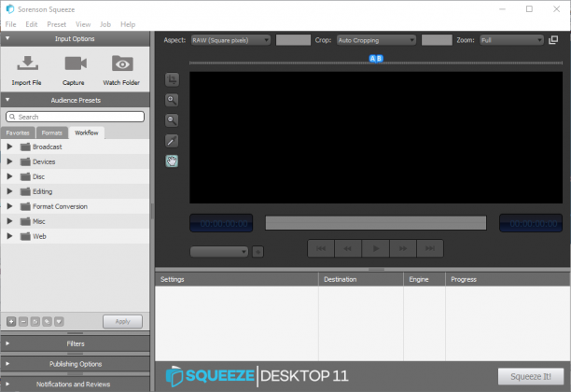Open the marker dropdown below timecode

point(219,252)
